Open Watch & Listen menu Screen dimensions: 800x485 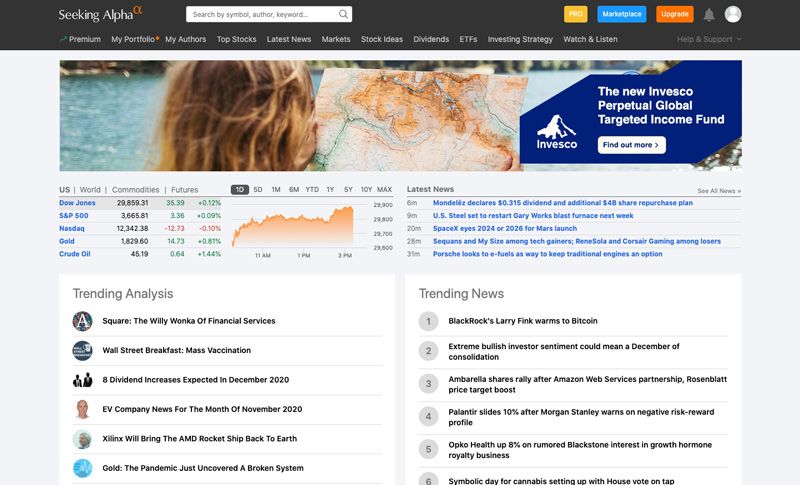[x=590, y=39]
